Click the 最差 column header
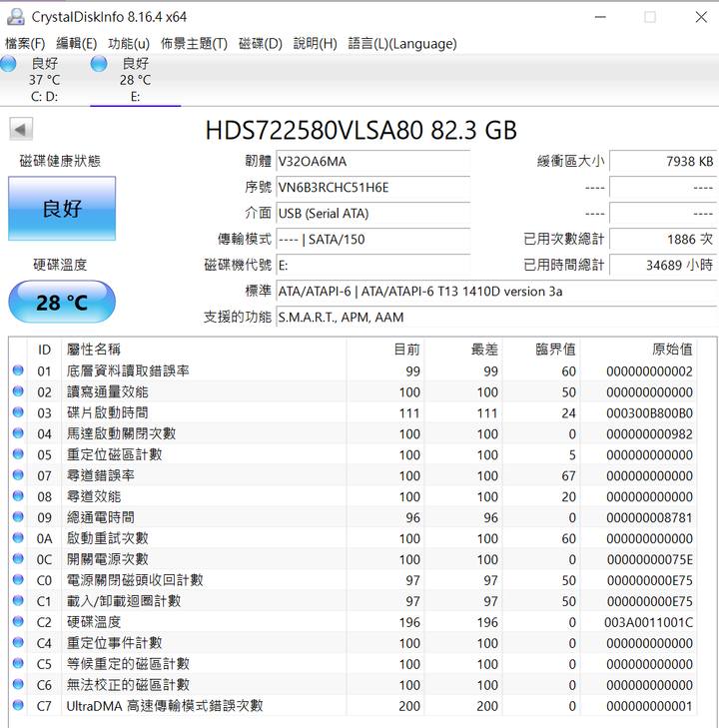Viewport: 719px width, 728px height. pyautogui.click(x=463, y=350)
